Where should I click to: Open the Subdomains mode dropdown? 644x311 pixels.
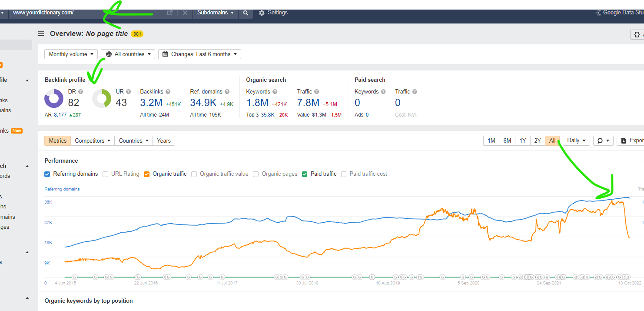[215, 13]
